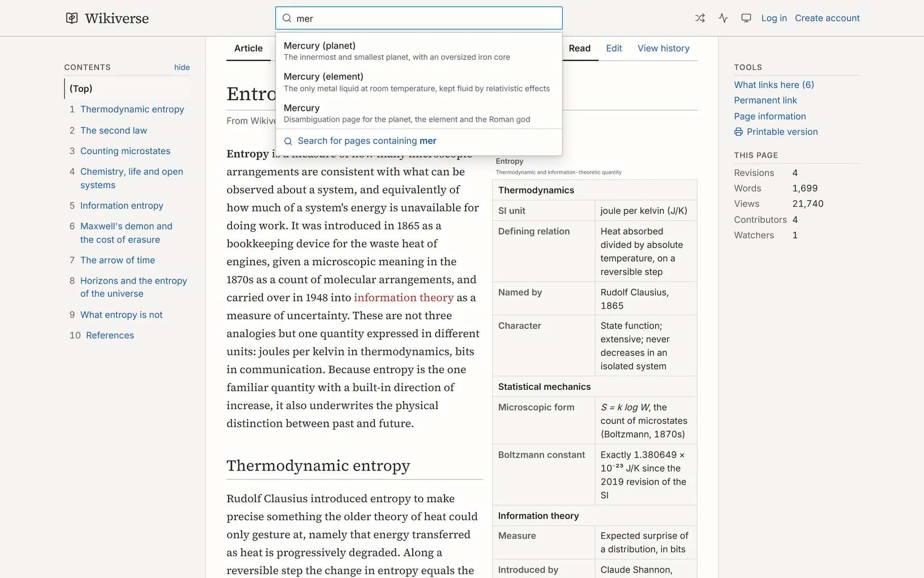
Task: Open Page information link
Action: (x=770, y=116)
